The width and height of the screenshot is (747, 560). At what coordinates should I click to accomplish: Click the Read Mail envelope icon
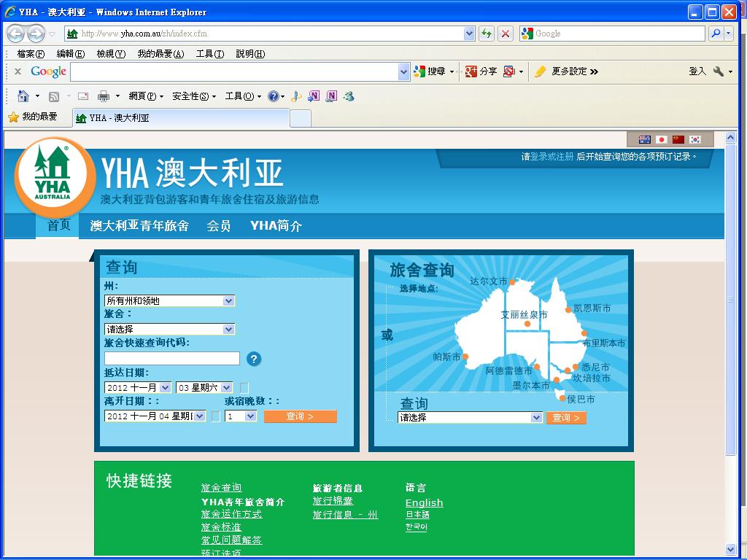[x=83, y=96]
